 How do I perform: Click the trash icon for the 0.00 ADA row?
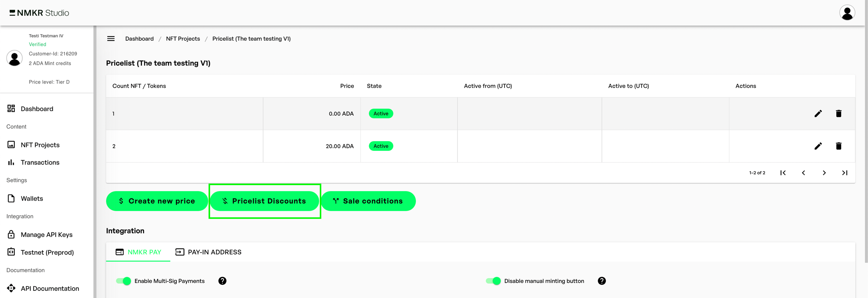tap(839, 114)
